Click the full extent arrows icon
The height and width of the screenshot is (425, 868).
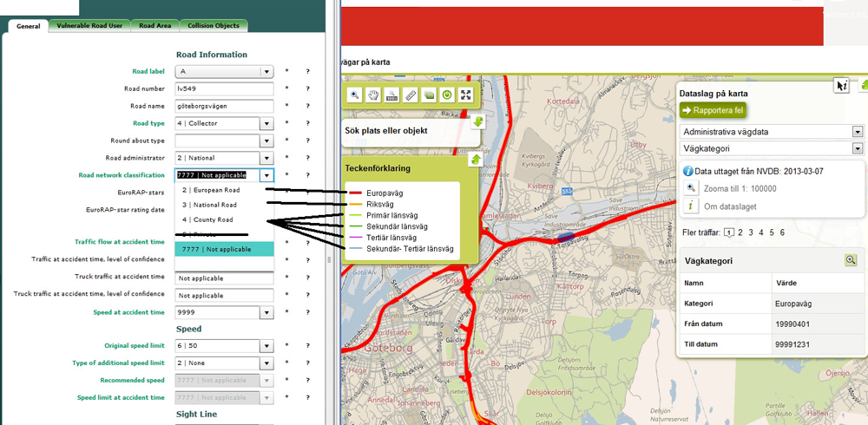[466, 95]
